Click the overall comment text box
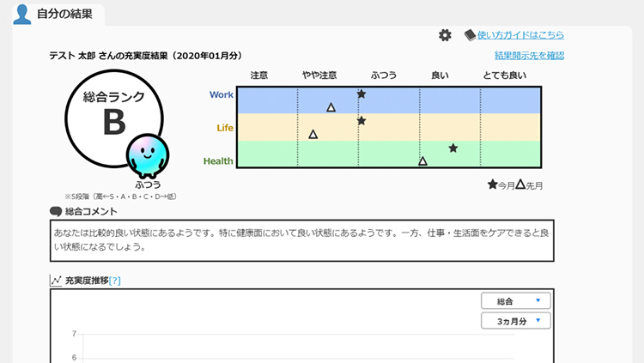Image resolution: width=644 pixels, height=363 pixels. pos(302,240)
